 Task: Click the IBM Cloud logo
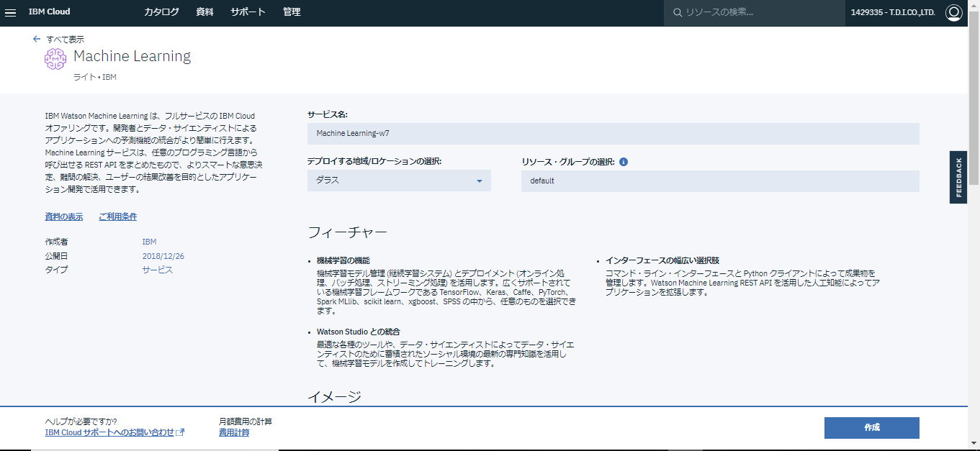pos(49,12)
